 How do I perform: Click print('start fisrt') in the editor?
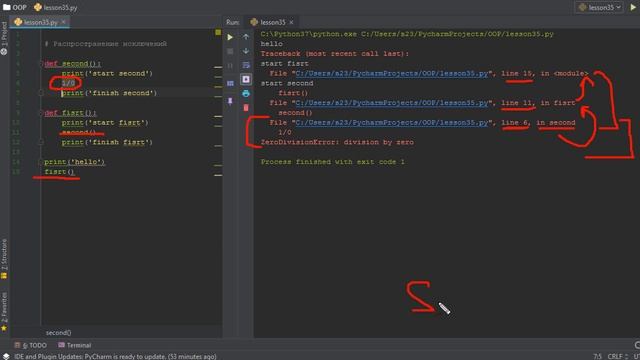point(105,122)
